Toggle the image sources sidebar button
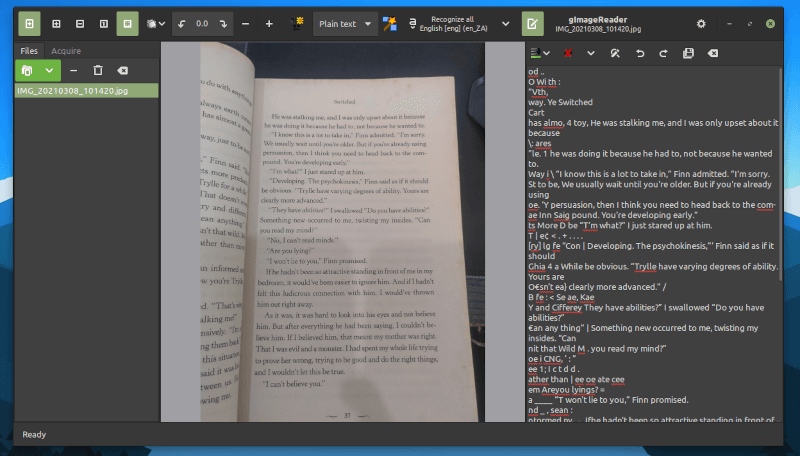 (x=30, y=23)
